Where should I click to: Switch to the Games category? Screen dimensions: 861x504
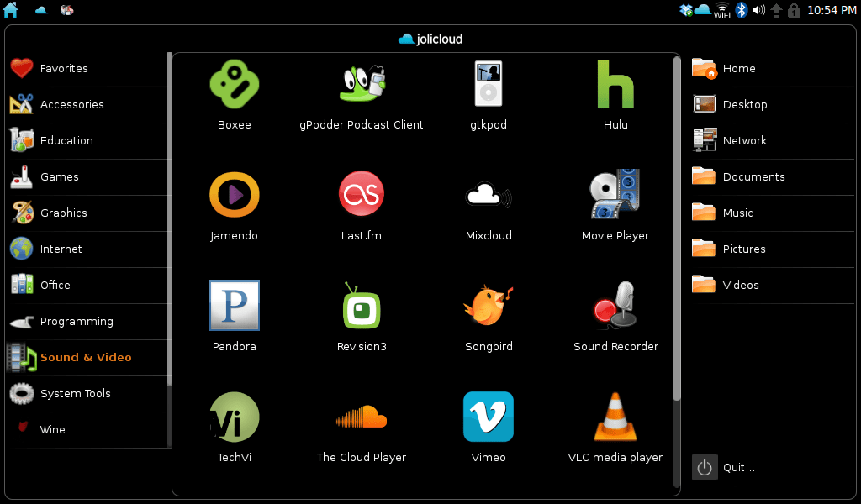click(x=59, y=176)
